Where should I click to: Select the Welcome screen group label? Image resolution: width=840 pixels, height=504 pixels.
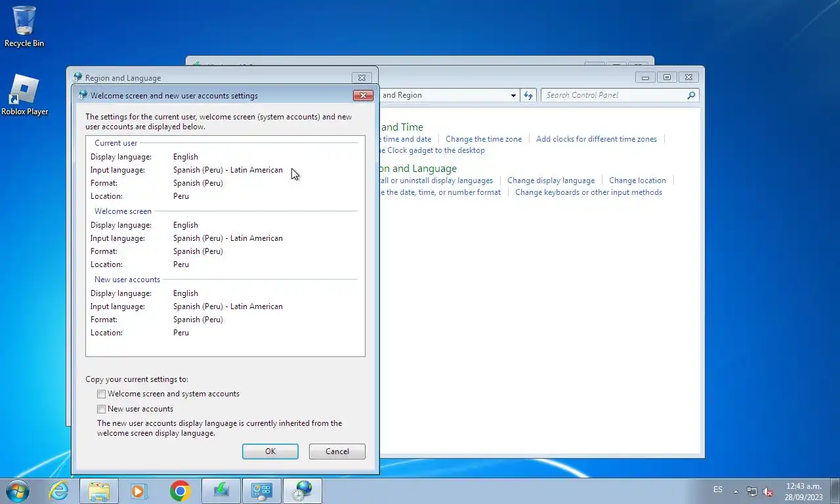(x=123, y=211)
